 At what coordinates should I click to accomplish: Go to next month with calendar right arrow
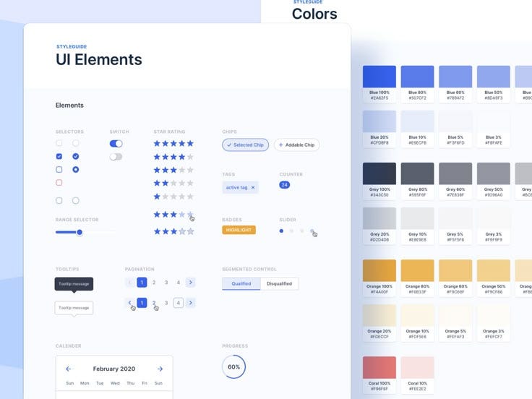(x=160, y=369)
